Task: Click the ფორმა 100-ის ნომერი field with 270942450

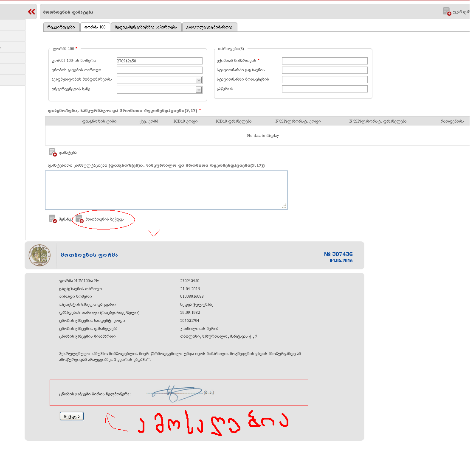Action: coord(159,61)
